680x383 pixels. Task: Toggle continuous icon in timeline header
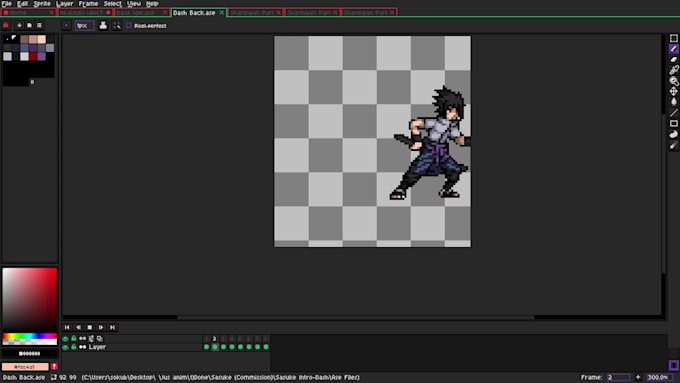82,339
